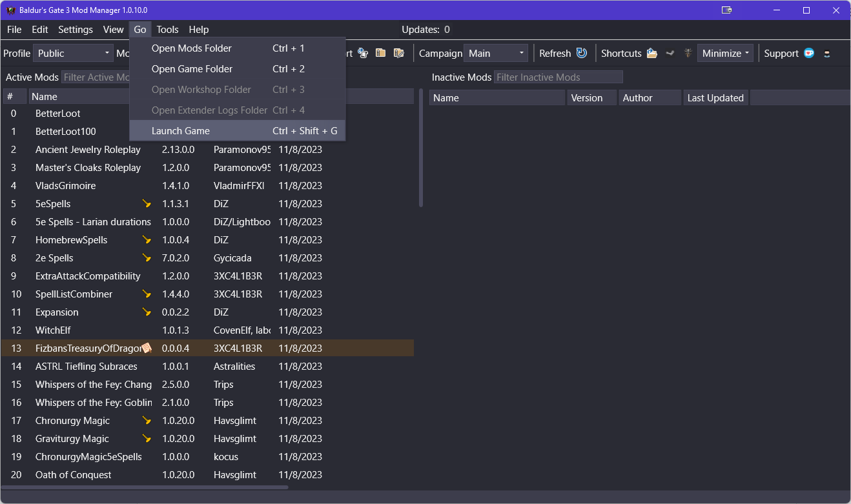Click the Active Mods vertical scrollbar thumb
851x504 pixels.
click(421, 148)
